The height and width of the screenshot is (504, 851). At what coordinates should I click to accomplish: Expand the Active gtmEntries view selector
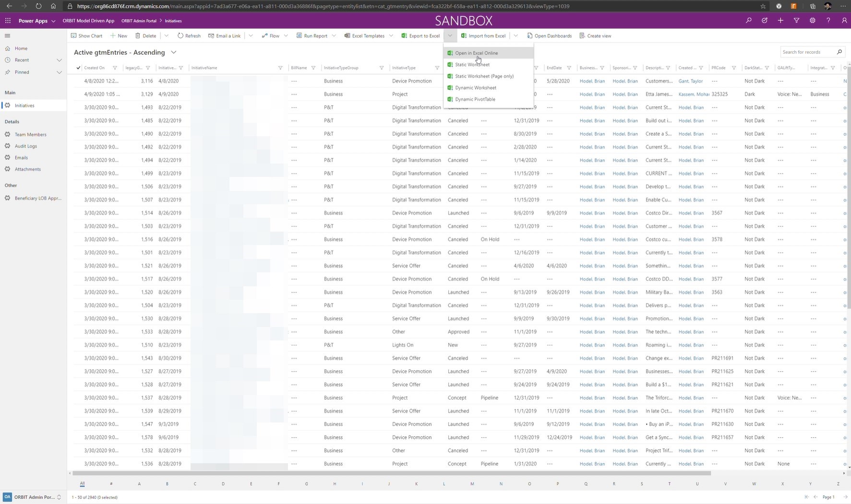coord(174,52)
